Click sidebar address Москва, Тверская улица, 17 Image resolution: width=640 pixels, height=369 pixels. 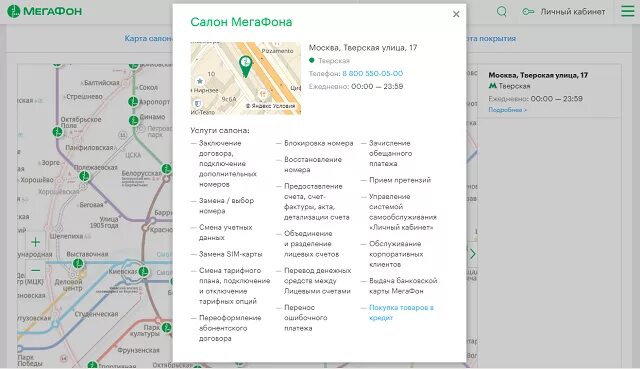(538, 75)
